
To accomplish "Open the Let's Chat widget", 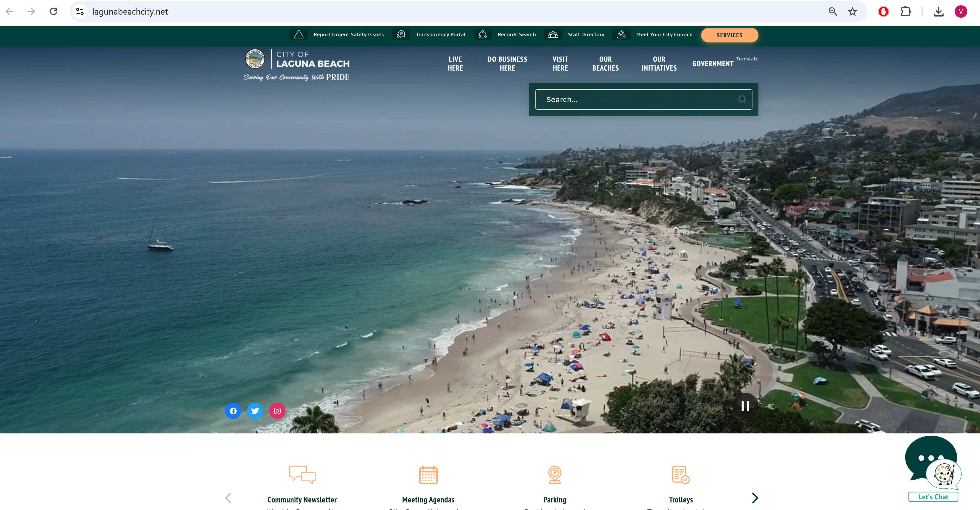I will 933,496.
